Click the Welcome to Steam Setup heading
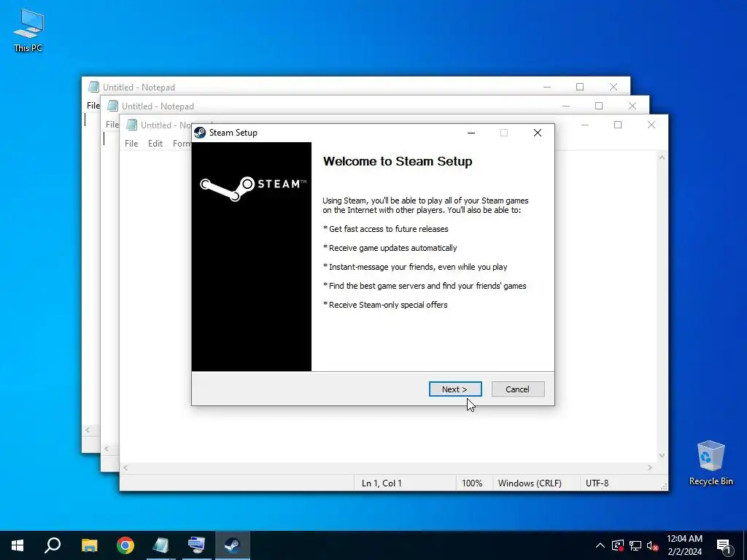Image resolution: width=747 pixels, height=560 pixels. [398, 161]
